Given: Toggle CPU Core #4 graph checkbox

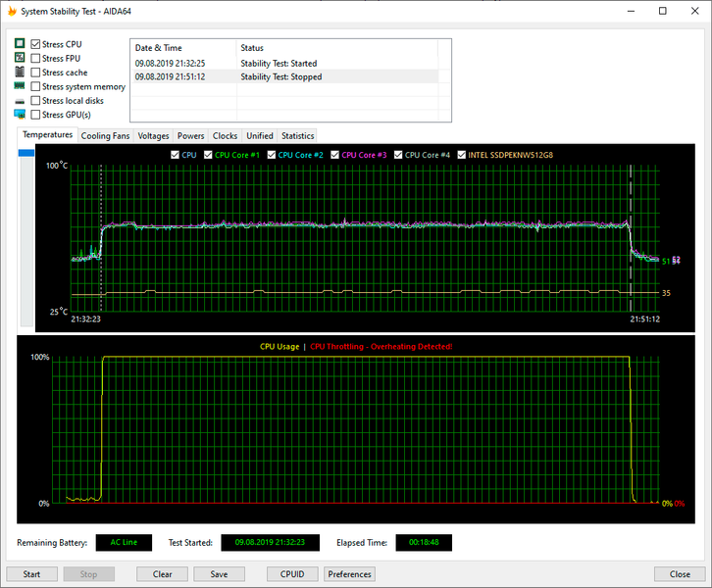Looking at the screenshot, I should click(x=398, y=155).
